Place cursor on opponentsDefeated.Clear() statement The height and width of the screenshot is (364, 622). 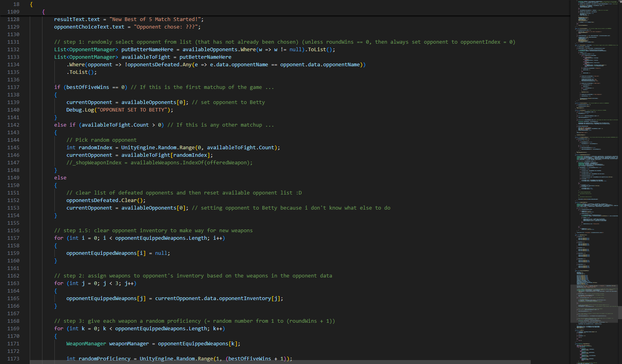[x=106, y=200]
